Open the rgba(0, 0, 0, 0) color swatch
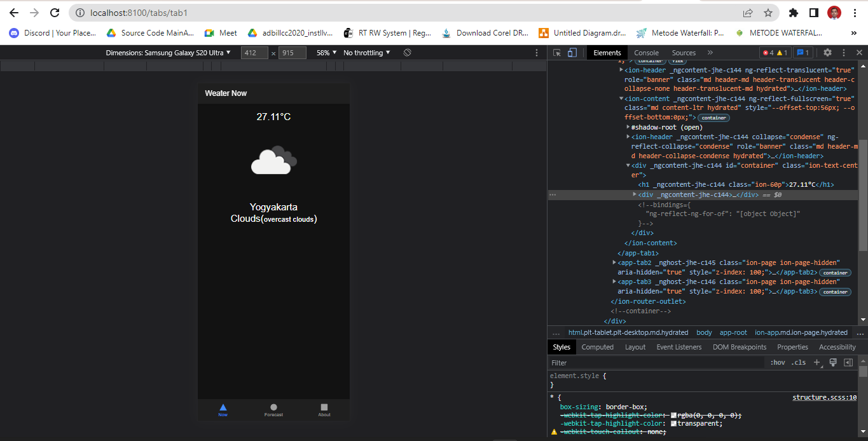 (674, 415)
